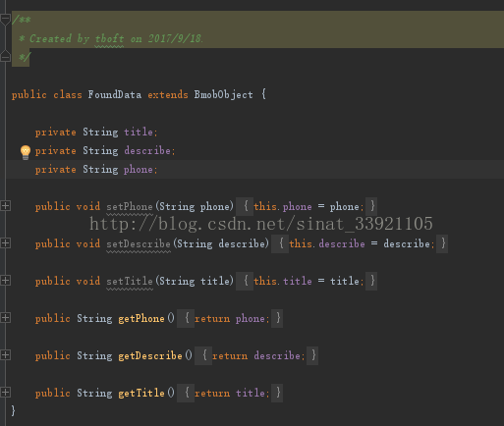Click the getTitle method name

(x=141, y=393)
